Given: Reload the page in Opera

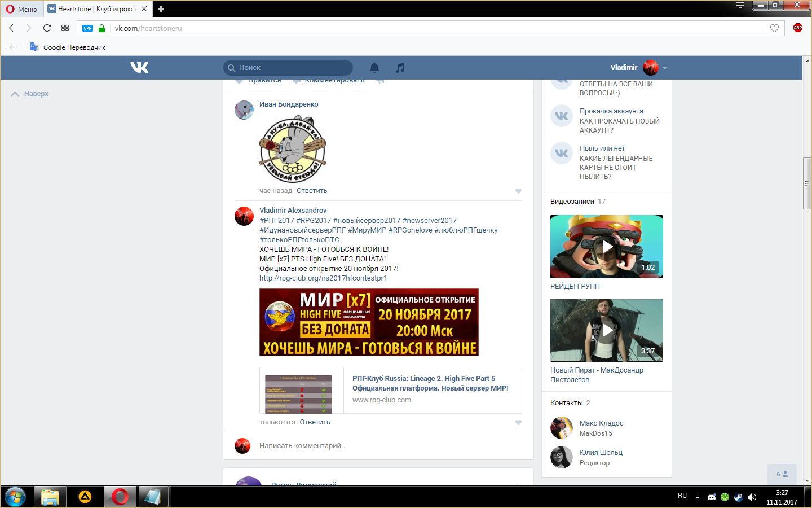Looking at the screenshot, I should (x=47, y=28).
